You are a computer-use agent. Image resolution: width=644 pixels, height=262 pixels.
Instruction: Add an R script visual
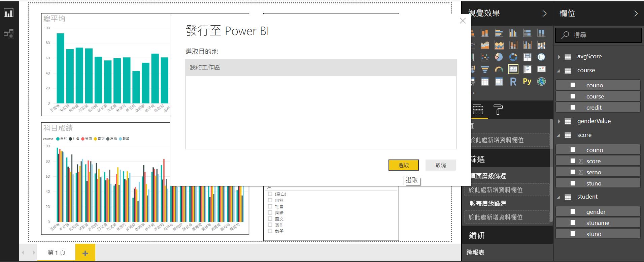(x=513, y=82)
